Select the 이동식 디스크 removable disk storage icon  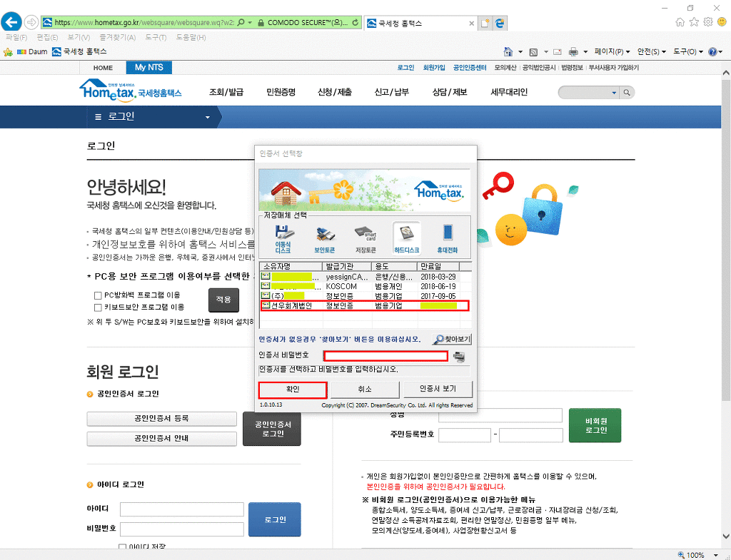[283, 238]
